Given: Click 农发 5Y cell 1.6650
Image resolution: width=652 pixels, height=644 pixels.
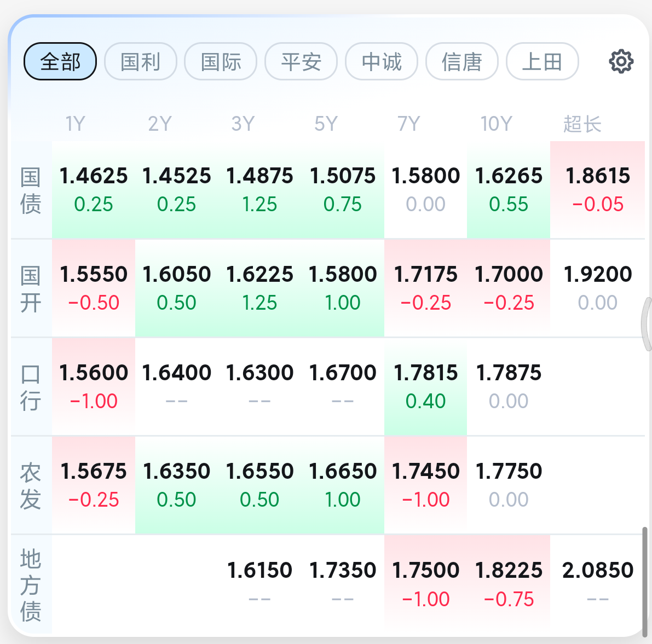Looking at the screenshot, I should pos(343,485).
